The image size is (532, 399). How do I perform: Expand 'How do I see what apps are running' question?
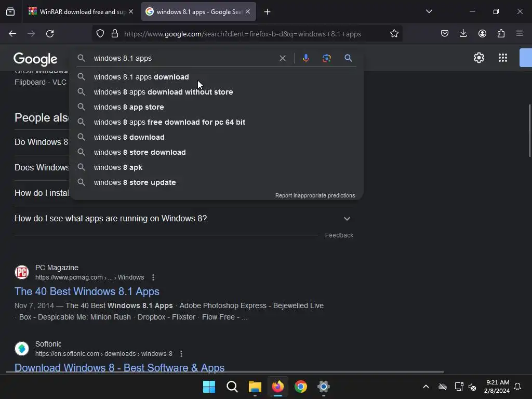click(183, 219)
